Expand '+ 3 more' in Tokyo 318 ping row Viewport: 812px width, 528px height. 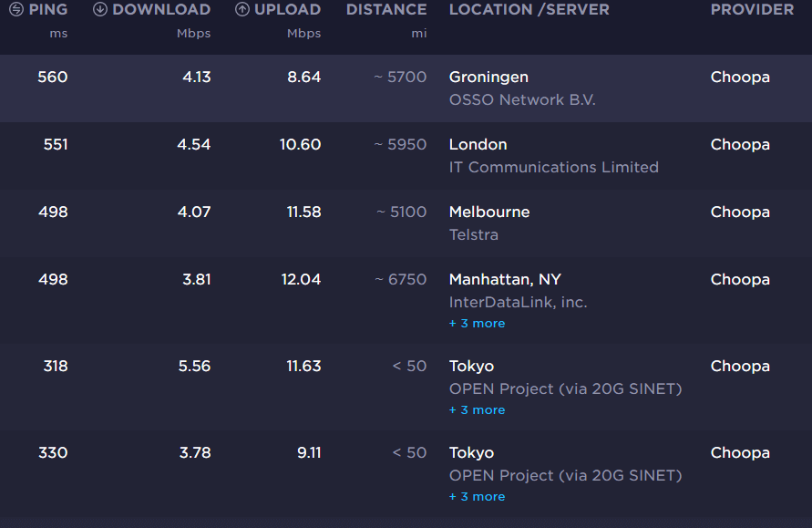coord(477,409)
